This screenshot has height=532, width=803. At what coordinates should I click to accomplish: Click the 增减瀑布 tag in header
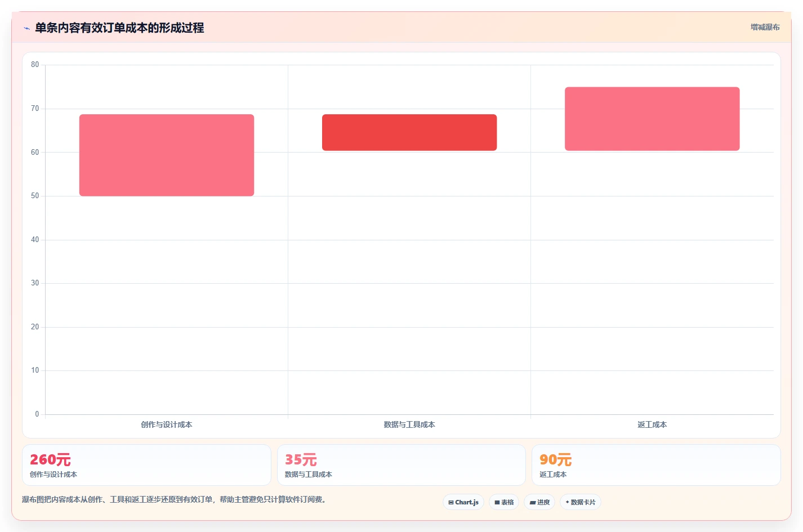(765, 27)
